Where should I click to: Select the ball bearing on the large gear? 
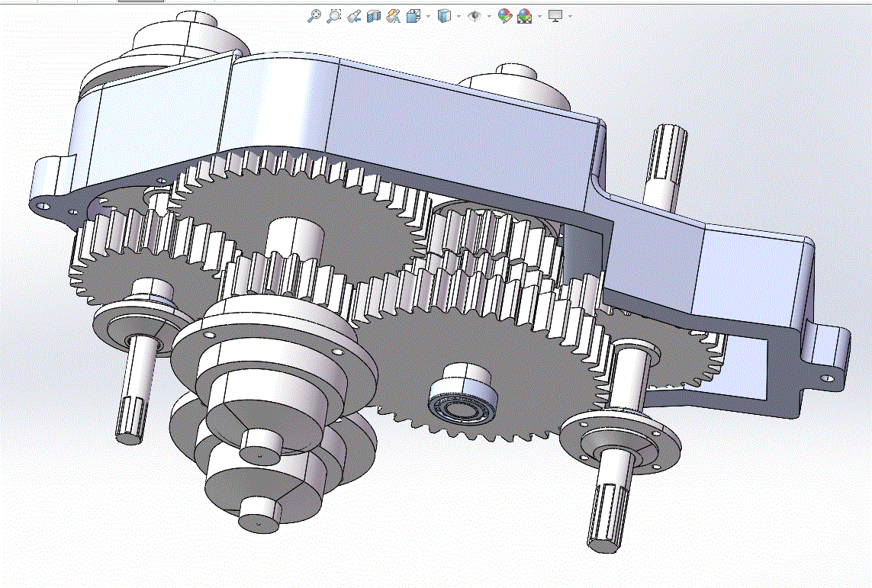click(x=462, y=403)
